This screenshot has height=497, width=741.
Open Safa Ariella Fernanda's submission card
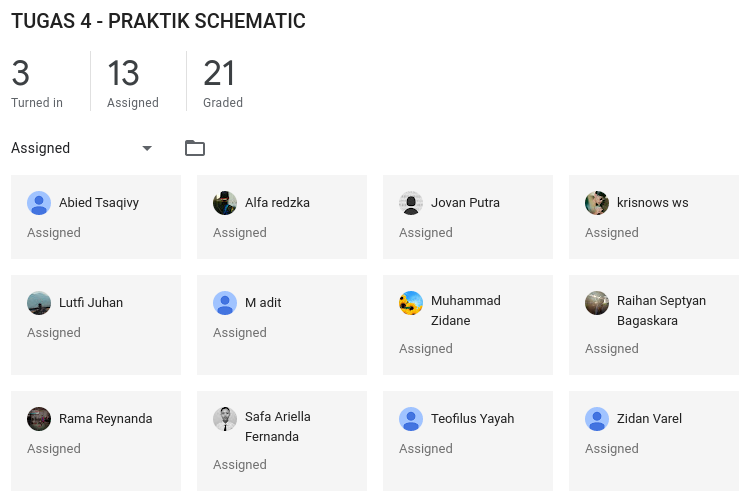(282, 441)
